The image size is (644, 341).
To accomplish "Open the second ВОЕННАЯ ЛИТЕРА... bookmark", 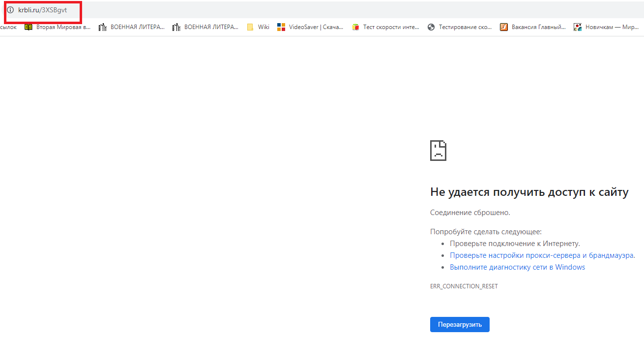I will click(x=205, y=27).
